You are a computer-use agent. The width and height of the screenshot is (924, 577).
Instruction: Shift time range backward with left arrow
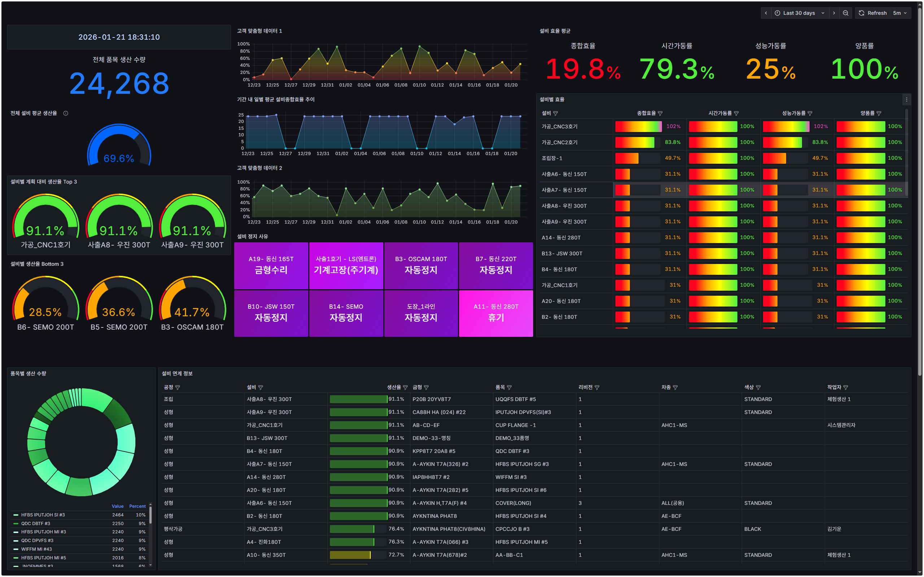[x=766, y=13]
